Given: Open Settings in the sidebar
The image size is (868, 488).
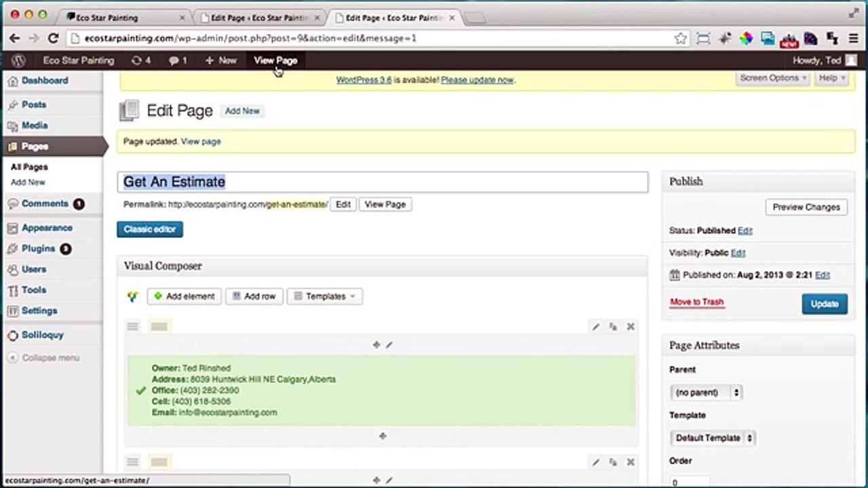Looking at the screenshot, I should click(x=39, y=310).
